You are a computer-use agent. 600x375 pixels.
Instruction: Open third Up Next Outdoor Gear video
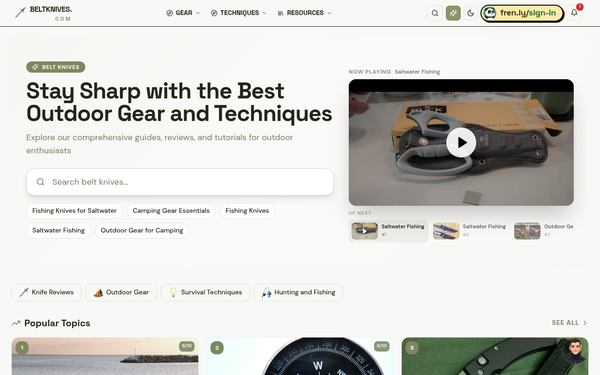pos(543,231)
